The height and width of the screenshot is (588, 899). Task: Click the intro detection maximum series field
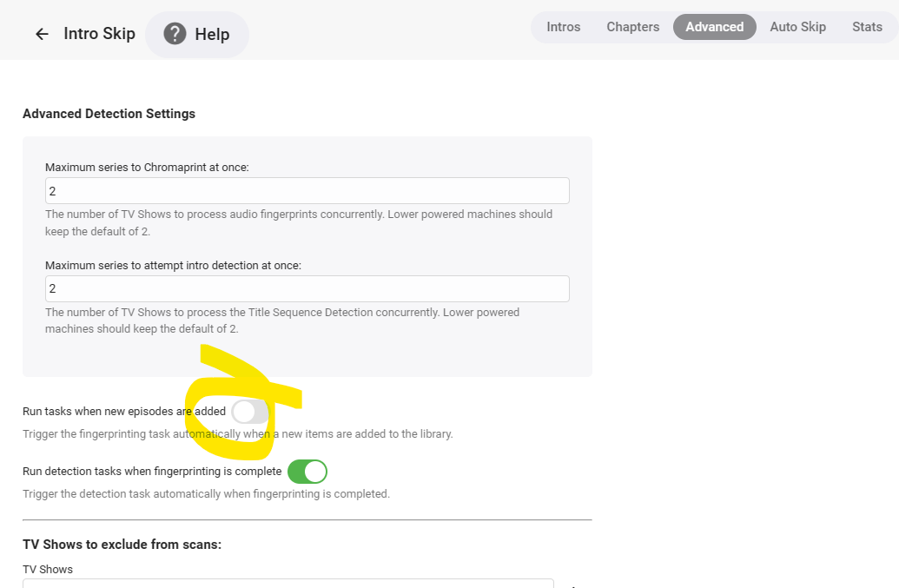(x=307, y=288)
